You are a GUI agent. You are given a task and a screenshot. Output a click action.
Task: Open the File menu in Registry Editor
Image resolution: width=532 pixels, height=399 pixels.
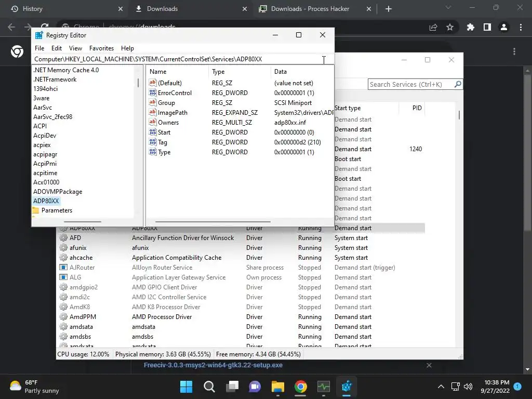click(39, 48)
